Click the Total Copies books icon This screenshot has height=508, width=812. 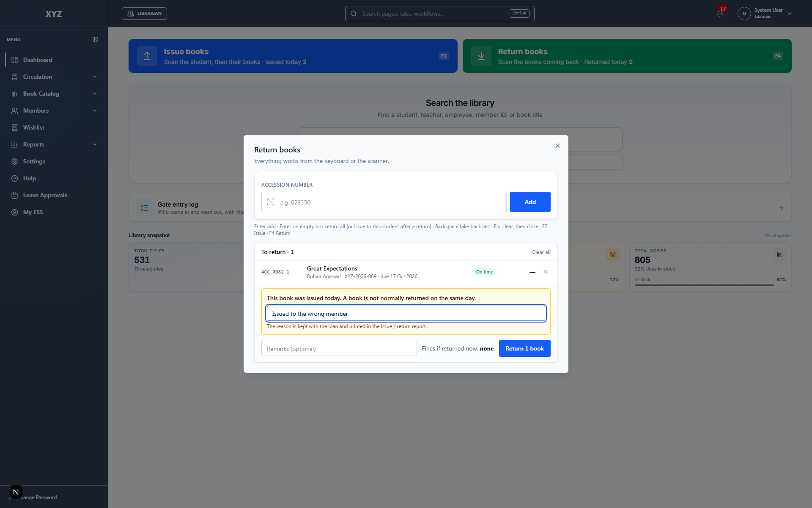pos(779,254)
